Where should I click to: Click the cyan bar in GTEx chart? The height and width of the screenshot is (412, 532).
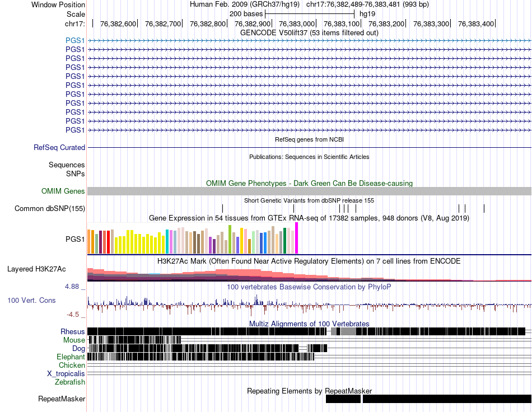coord(167,241)
